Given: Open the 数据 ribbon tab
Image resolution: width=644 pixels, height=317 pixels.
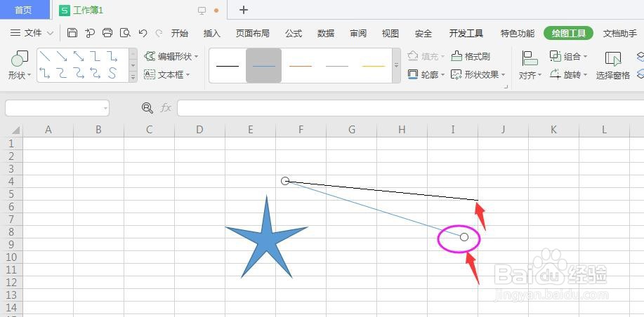Looking at the screenshot, I should coord(326,33).
